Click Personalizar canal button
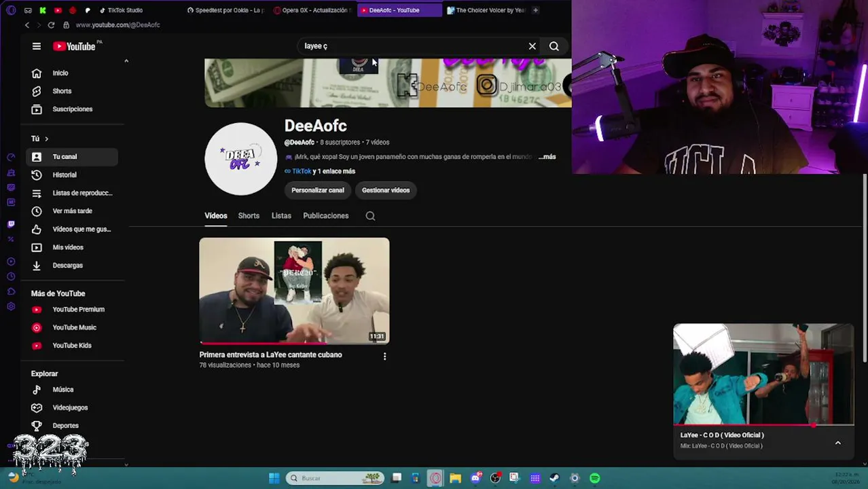 tap(318, 190)
